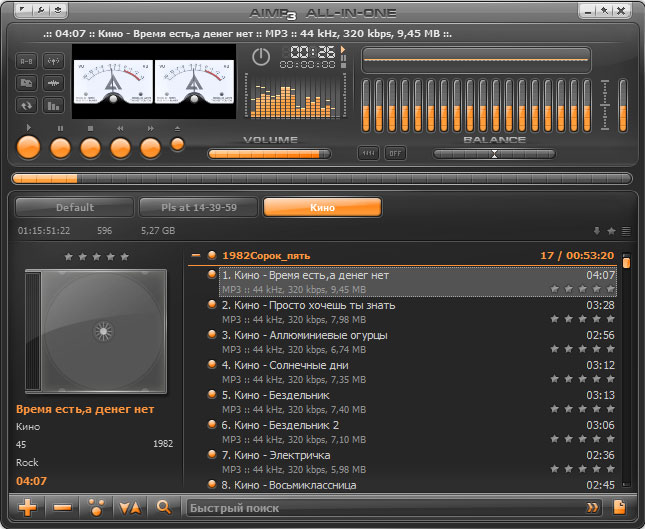Select track 3. Кино - Аллюминиевые огурцы
645x529 pixels.
pyautogui.click(x=418, y=342)
